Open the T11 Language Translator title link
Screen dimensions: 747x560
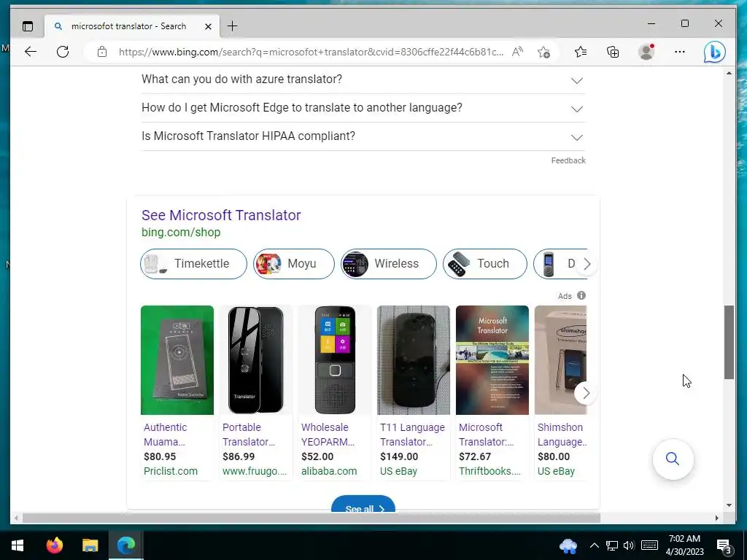pos(413,435)
